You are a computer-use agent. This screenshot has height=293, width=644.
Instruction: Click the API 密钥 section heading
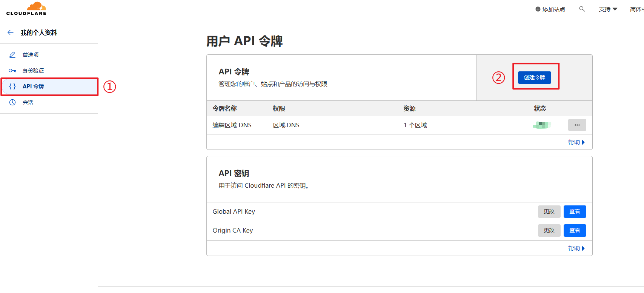(x=234, y=173)
